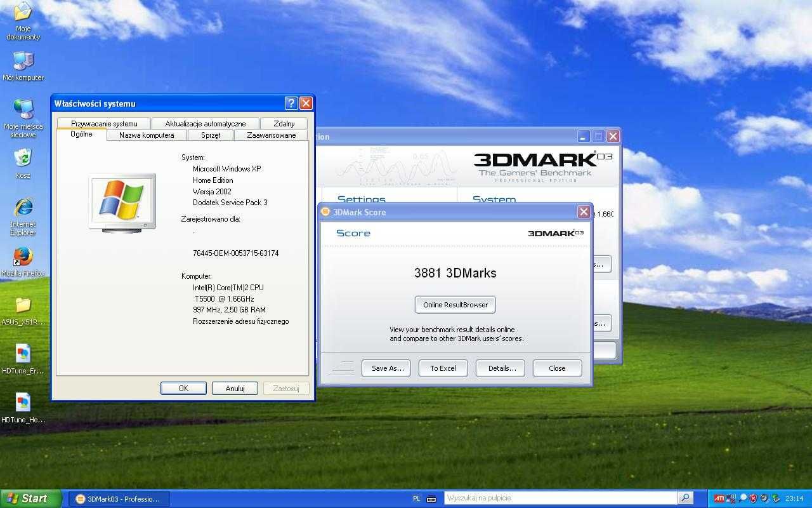812x508 pixels.
Task: Click the Dodatek Service Pack 3 text
Action: tap(230, 202)
